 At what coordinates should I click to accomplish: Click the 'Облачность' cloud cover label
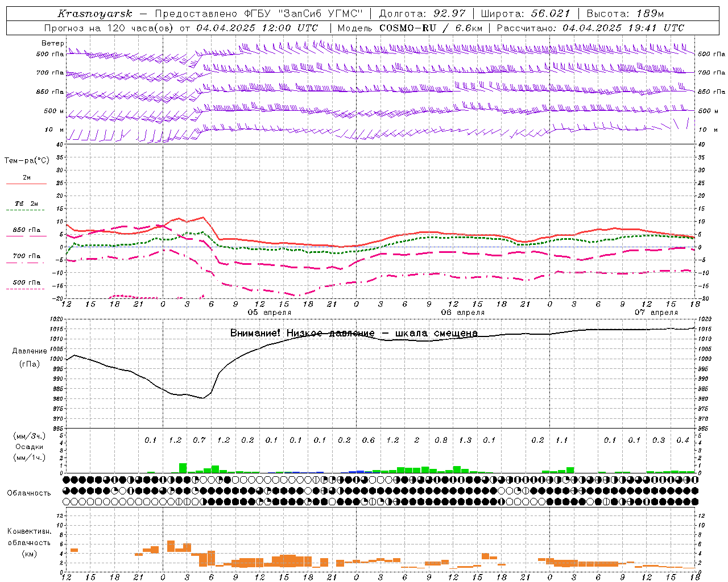(x=29, y=493)
